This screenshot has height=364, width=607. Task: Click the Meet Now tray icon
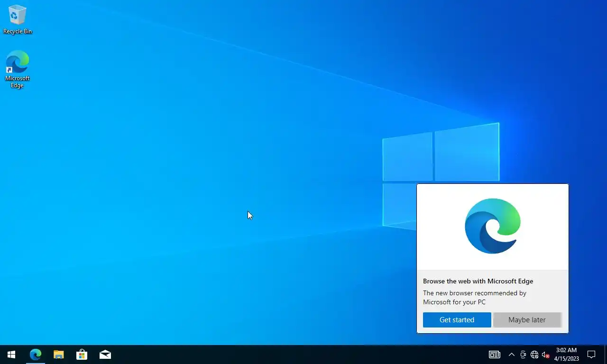point(523,355)
